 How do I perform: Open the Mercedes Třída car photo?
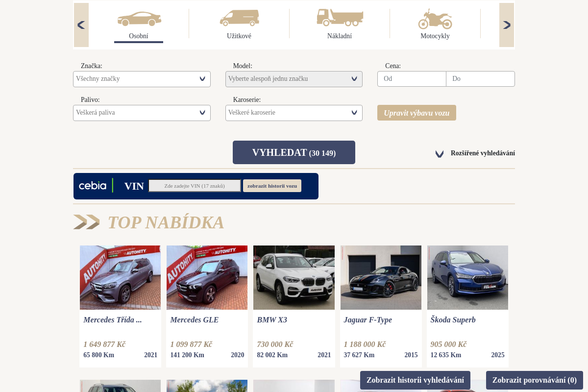(120, 277)
